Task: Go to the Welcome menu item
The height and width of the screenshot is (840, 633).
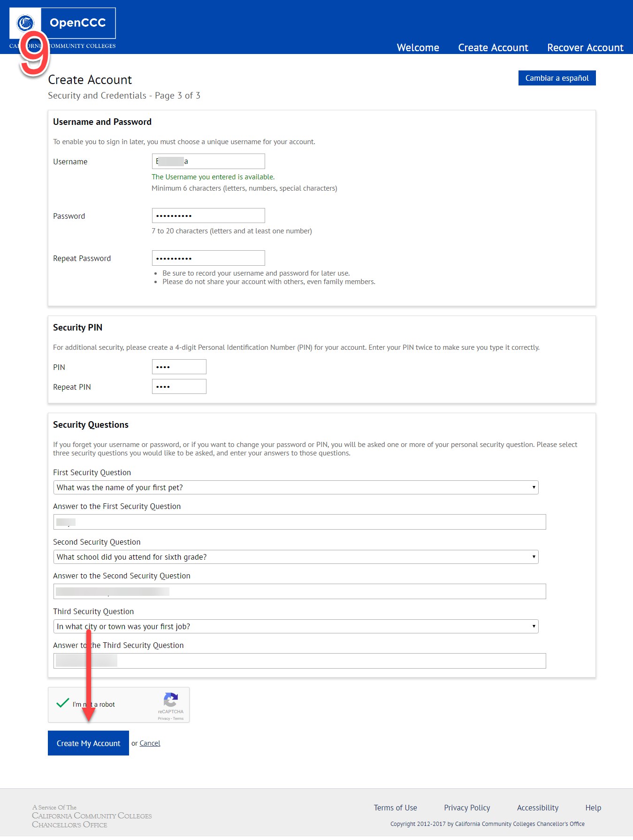Action: pos(418,47)
